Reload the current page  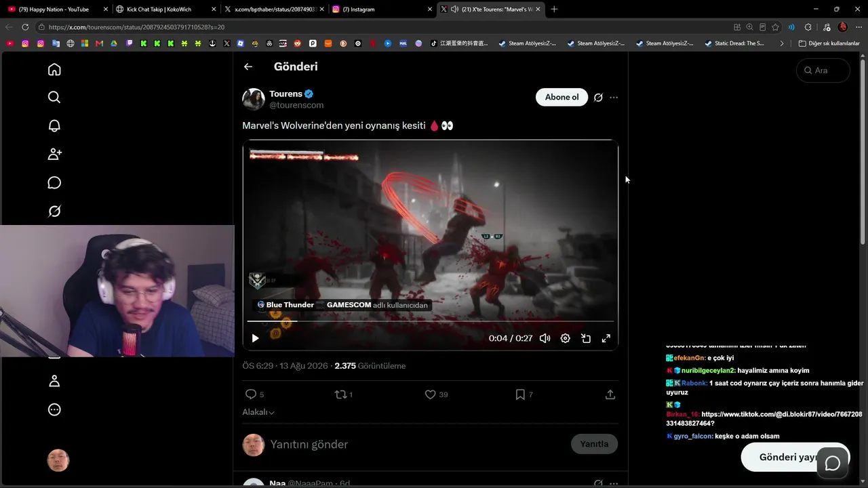[25, 27]
